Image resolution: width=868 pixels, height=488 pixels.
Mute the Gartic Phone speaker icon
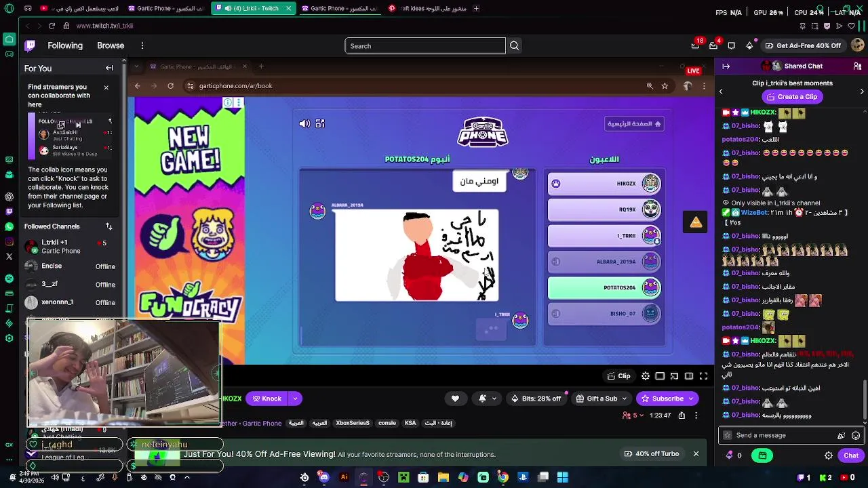pos(304,123)
